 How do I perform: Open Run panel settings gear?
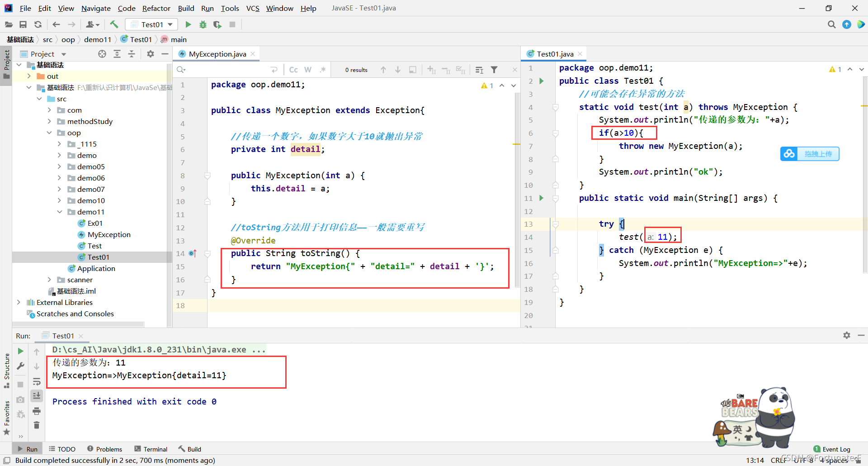coord(847,335)
